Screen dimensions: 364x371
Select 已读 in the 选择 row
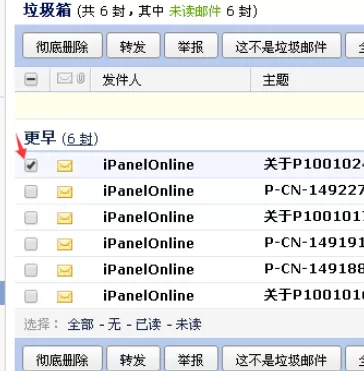pyautogui.click(x=148, y=324)
